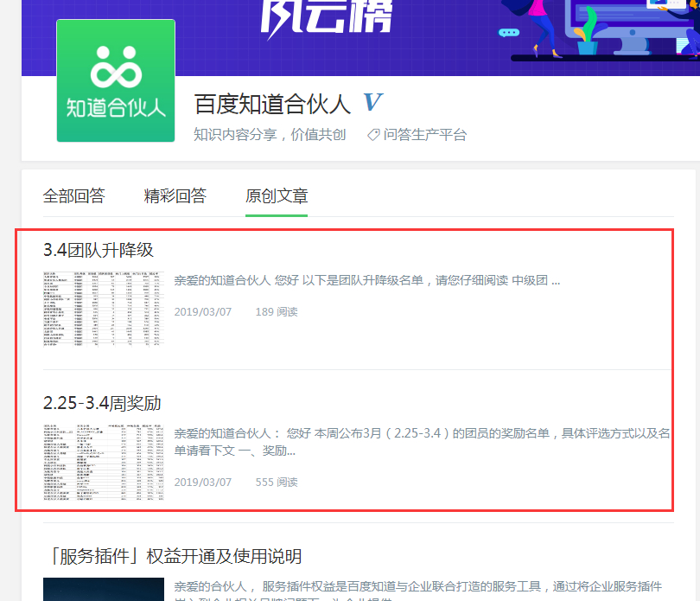
Task: Click the 百度知道合伙人 profile name
Action: click(x=272, y=104)
